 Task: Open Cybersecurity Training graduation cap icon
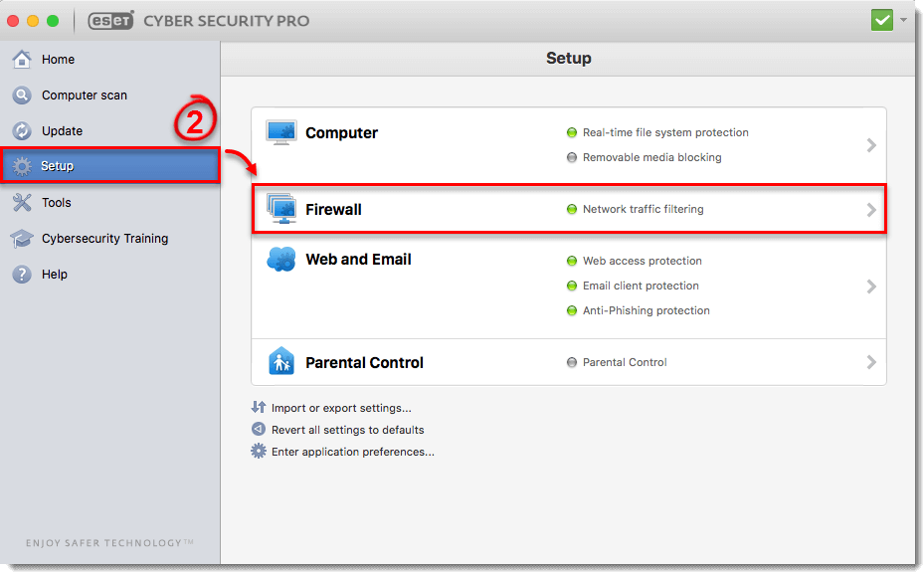click(22, 239)
